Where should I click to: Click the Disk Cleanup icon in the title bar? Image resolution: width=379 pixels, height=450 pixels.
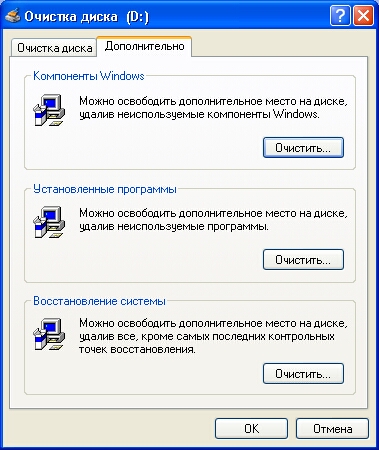13,16
